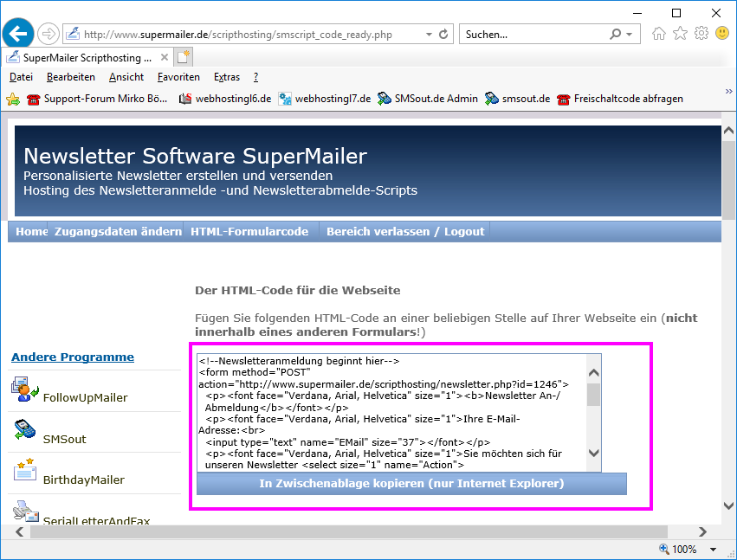Viewport: 737px width, 560px height.
Task: Minimize the browser window
Action: click(x=637, y=13)
